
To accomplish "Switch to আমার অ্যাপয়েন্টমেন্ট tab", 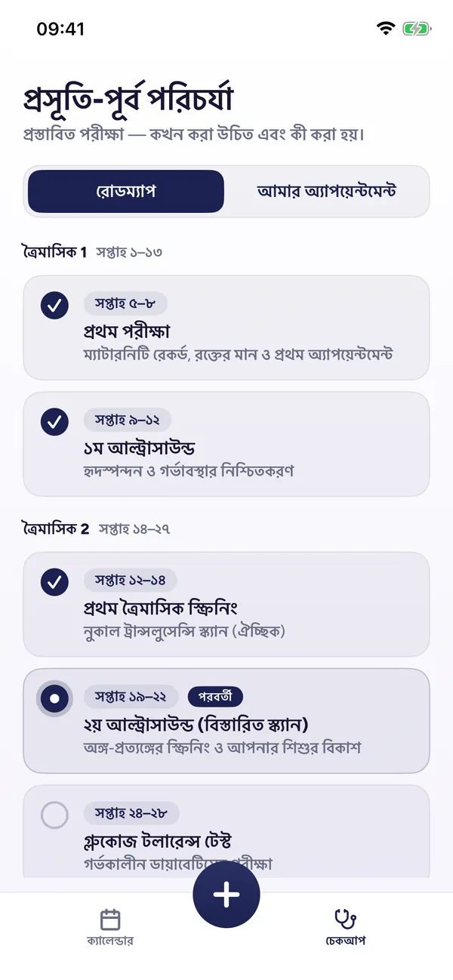I will [x=327, y=191].
